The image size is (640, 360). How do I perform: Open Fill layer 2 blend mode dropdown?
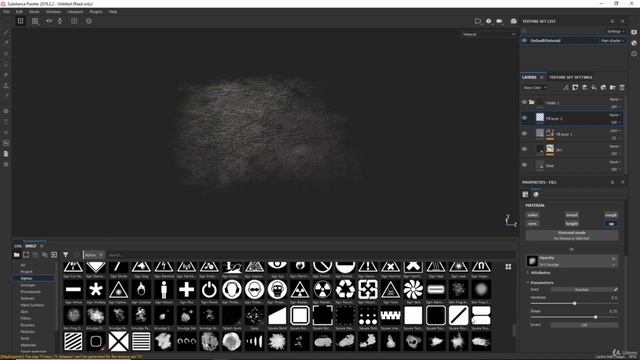point(615,115)
